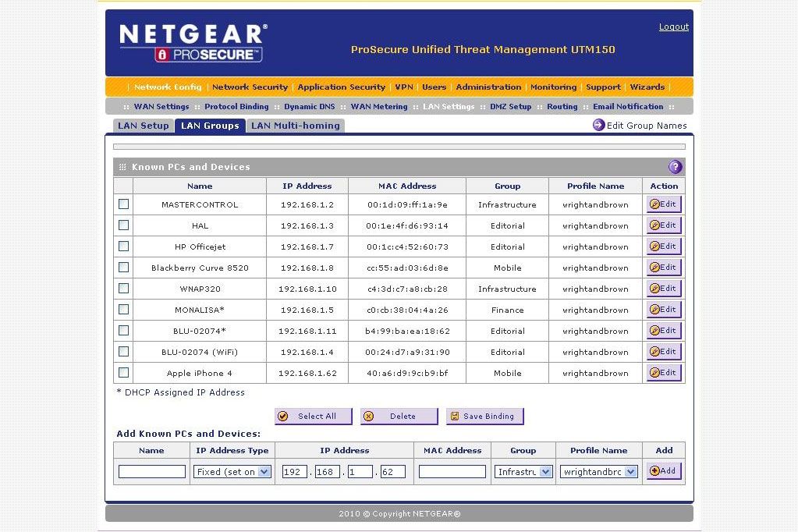Go to DMZ Setup submenu
Image resolution: width=798 pixels, height=532 pixels.
click(510, 106)
